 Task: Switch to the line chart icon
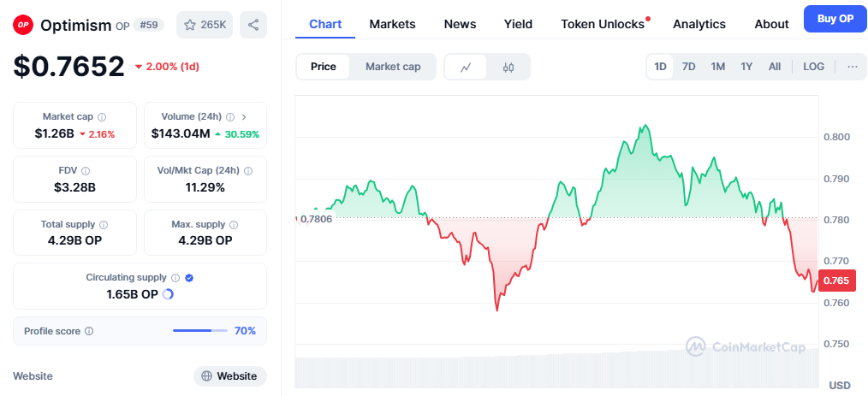466,67
